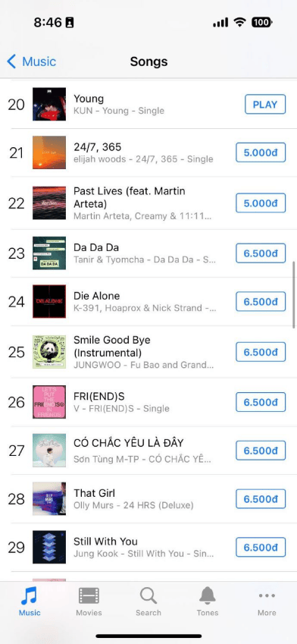Open Die Alone album artwork
Screen dimensions: 297x644
click(x=49, y=301)
